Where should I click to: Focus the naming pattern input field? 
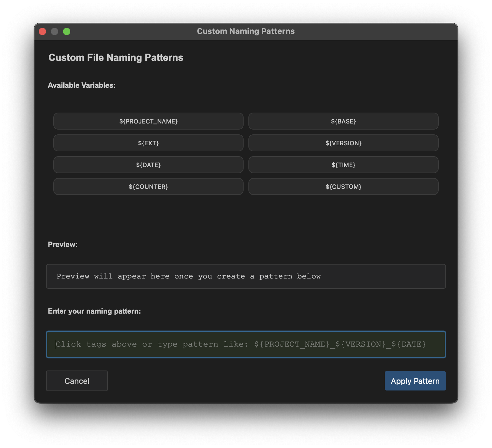[246, 344]
